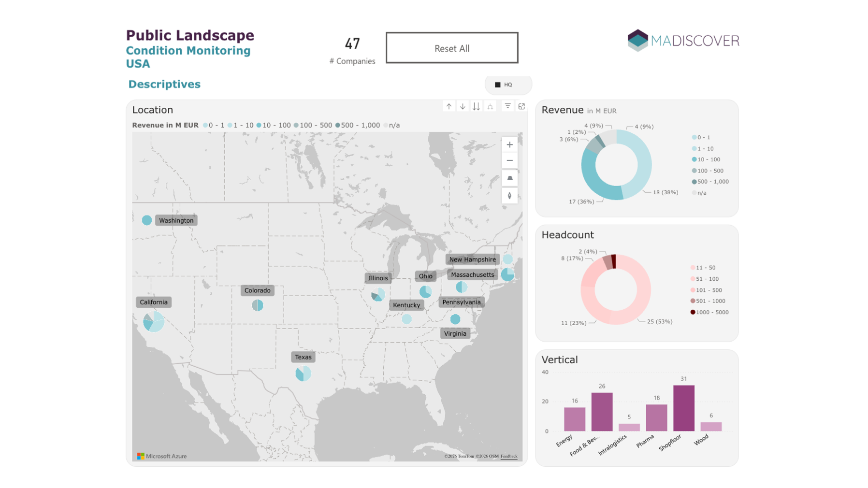Open Location map in focus mode
Screen dimensions: 868x488
tap(521, 106)
